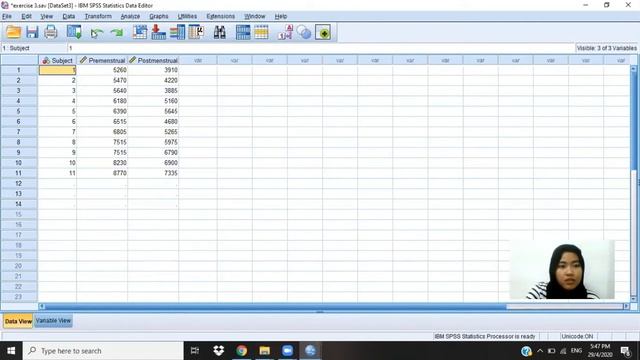
Task: Select the Postmenstrual column header
Action: 153,60
